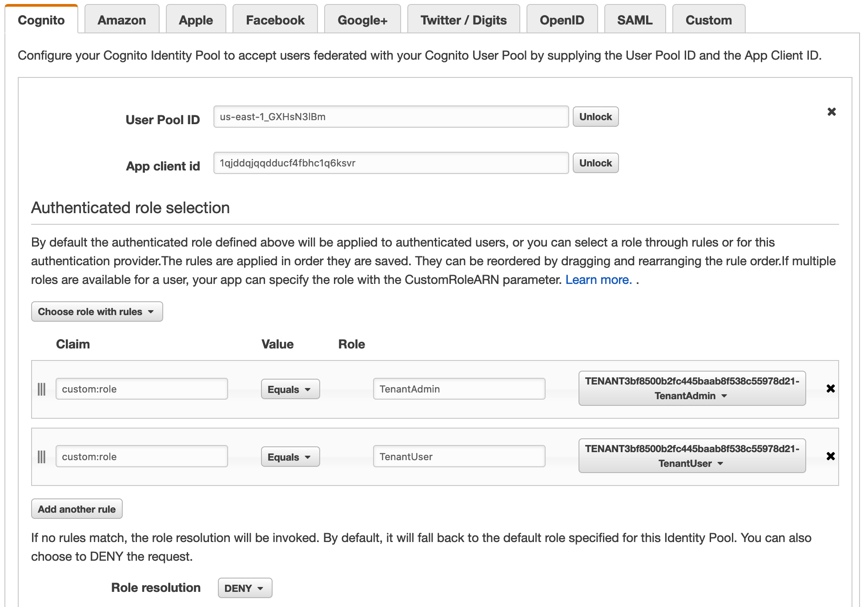The width and height of the screenshot is (868, 607).
Task: Grab the drag handle of TenantUser rule
Action: point(41,457)
